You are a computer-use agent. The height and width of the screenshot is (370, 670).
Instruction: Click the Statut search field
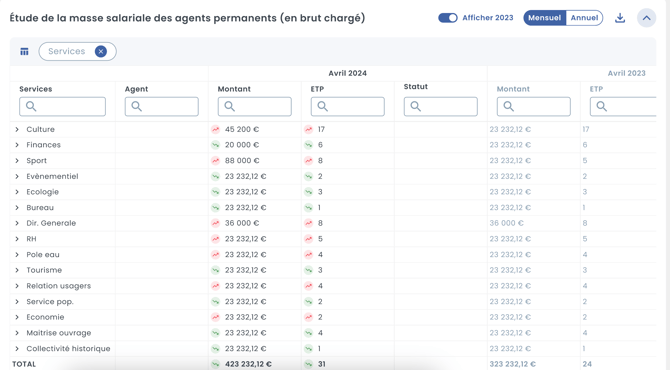[x=441, y=106]
